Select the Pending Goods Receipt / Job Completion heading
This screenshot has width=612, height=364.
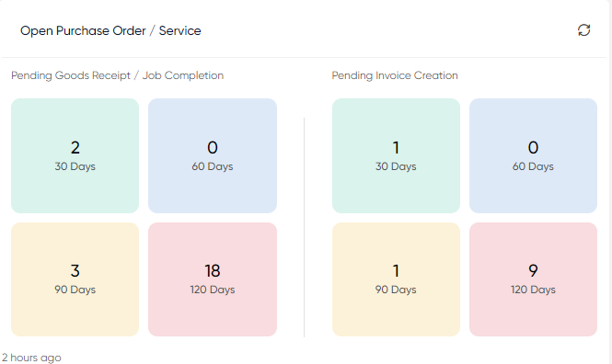point(117,75)
